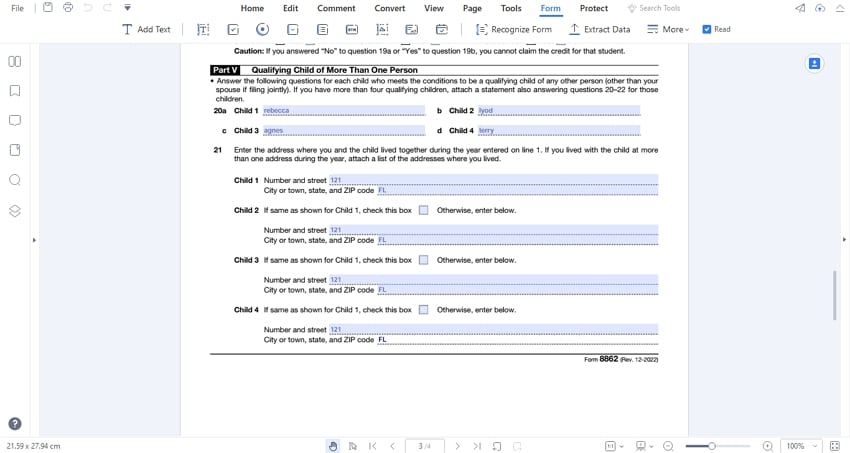
Task: Click Child 1 Number and street field
Action: pos(494,180)
